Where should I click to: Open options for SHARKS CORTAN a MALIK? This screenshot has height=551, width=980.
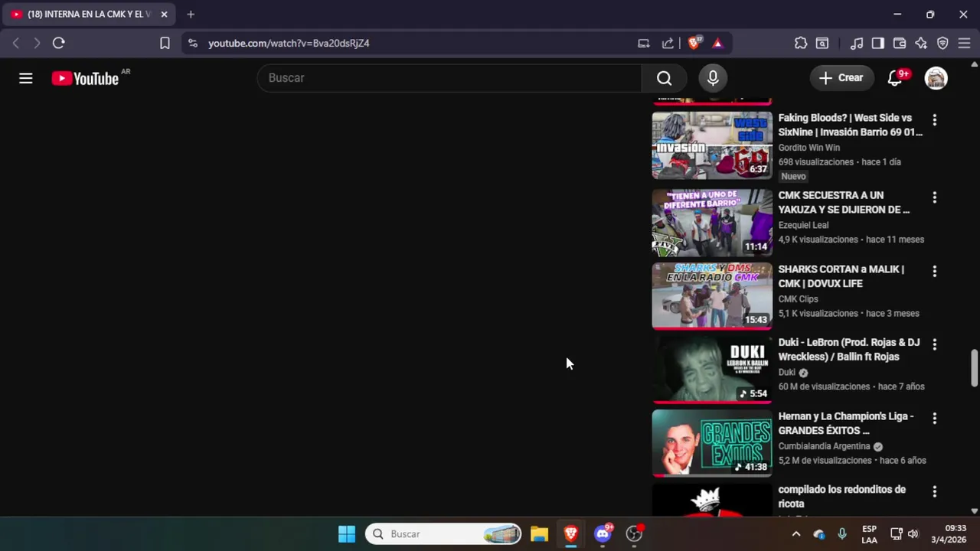pos(934,272)
